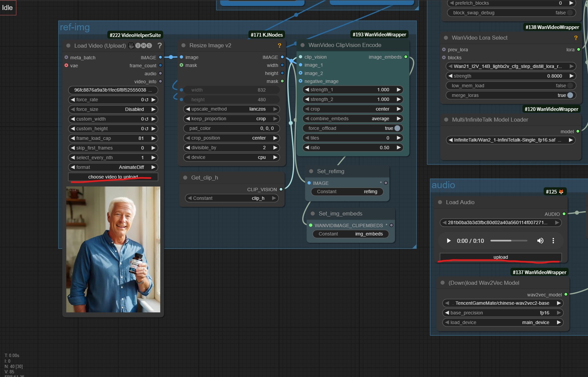
Task: Click lora output port on Lora Select
Action: click(579, 50)
